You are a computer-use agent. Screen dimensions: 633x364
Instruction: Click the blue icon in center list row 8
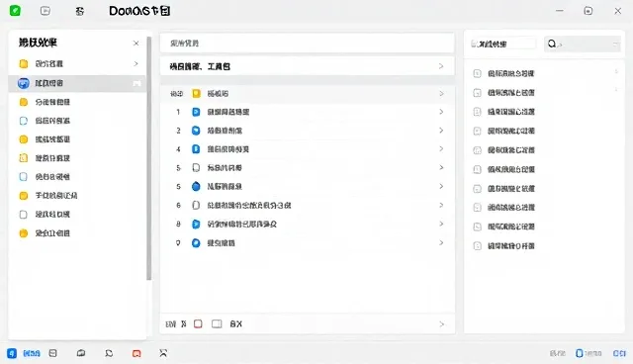coord(196,224)
